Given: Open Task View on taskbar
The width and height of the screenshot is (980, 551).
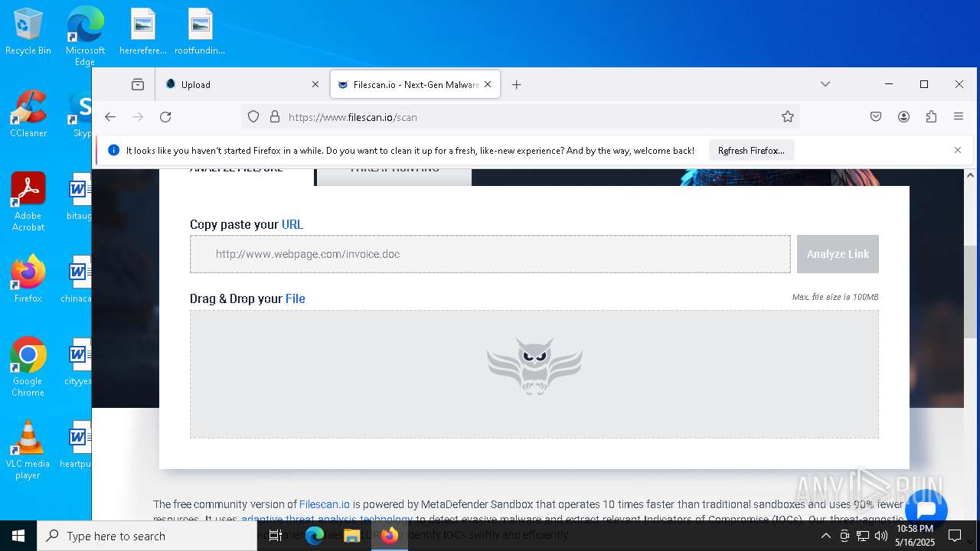Looking at the screenshot, I should pos(276,536).
